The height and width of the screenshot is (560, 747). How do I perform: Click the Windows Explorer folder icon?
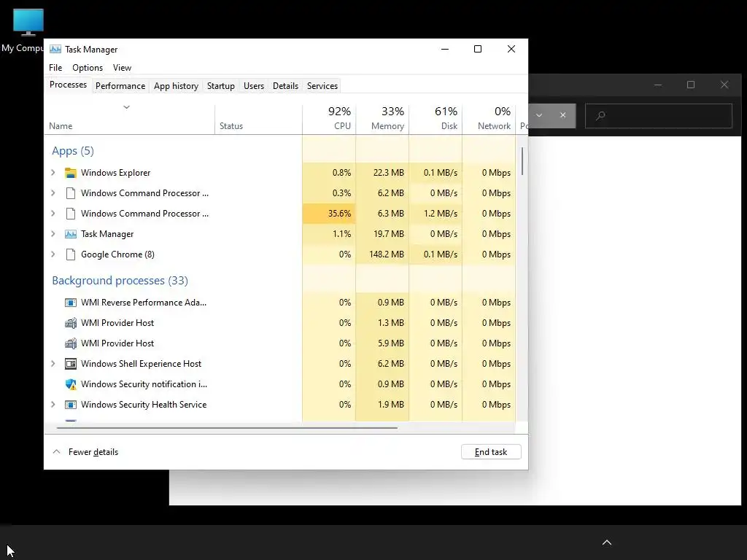pyautogui.click(x=71, y=173)
